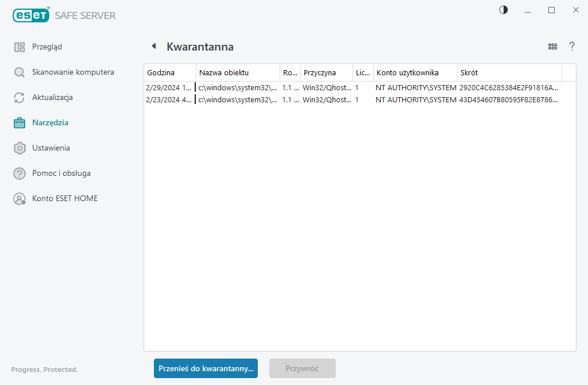Open help with the question mark icon
The image size is (588, 385).
point(572,47)
